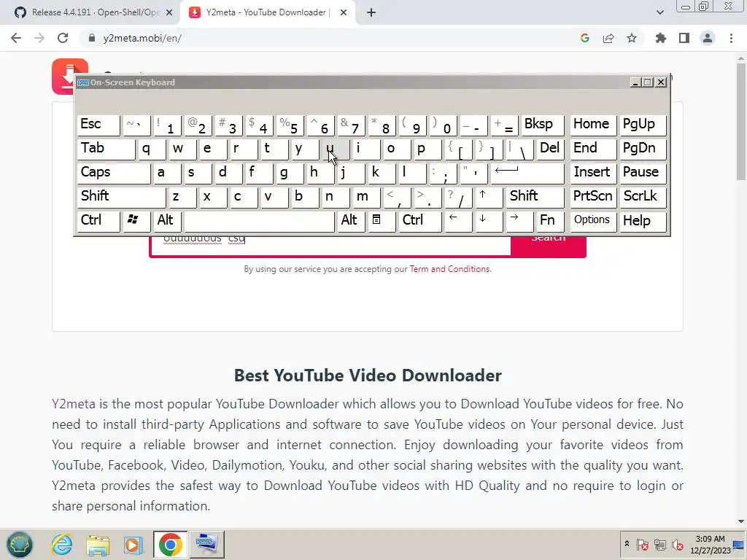Toggle the Chrome side panel icon
The height and width of the screenshot is (560, 747).
684,38
